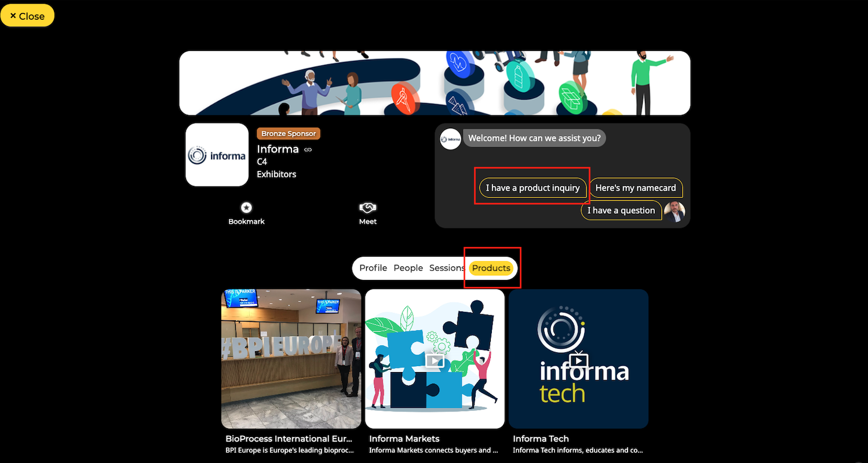Choose "I have a question" reply
This screenshot has height=463, width=868.
coord(621,210)
